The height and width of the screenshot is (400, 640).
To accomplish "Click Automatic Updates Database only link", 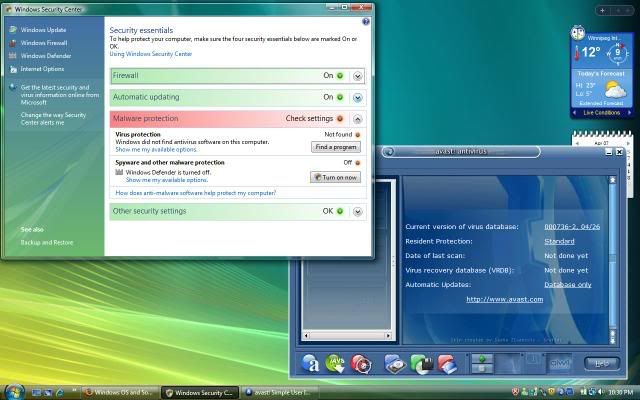I will coord(568,284).
